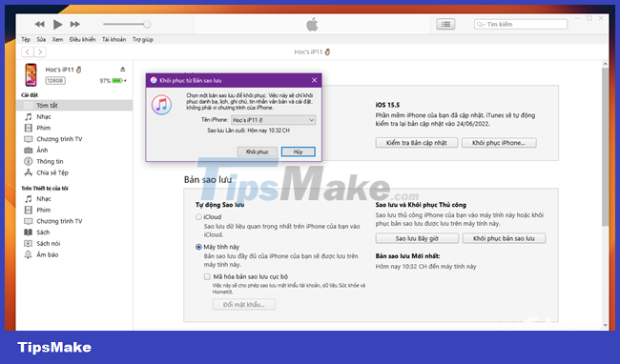Click the Đổi mật khẩu... button
This screenshot has height=364, width=620.
point(244,304)
